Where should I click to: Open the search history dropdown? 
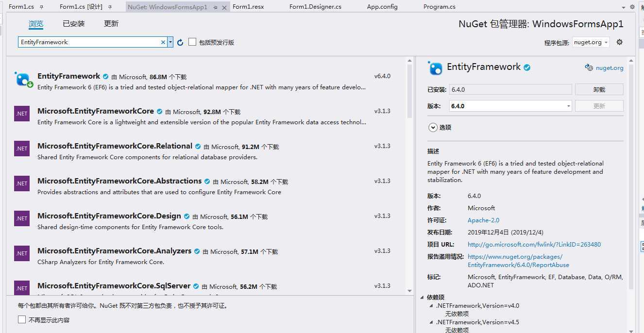(170, 42)
